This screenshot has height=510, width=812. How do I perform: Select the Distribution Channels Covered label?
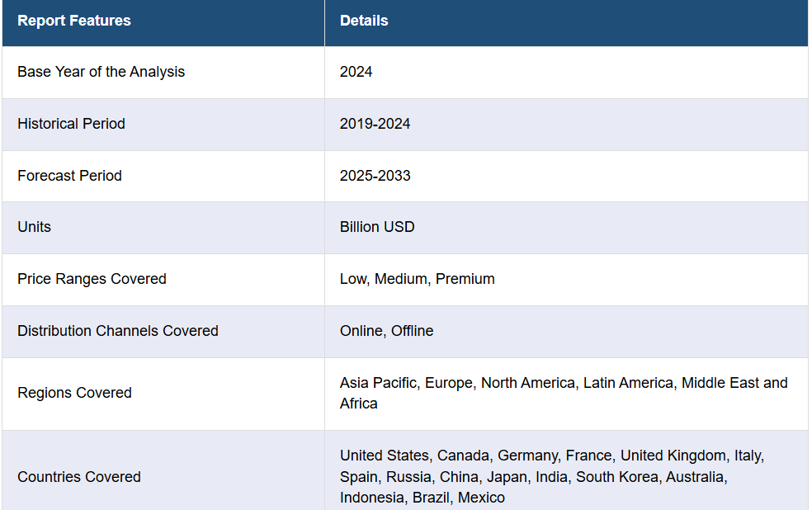[117, 331]
